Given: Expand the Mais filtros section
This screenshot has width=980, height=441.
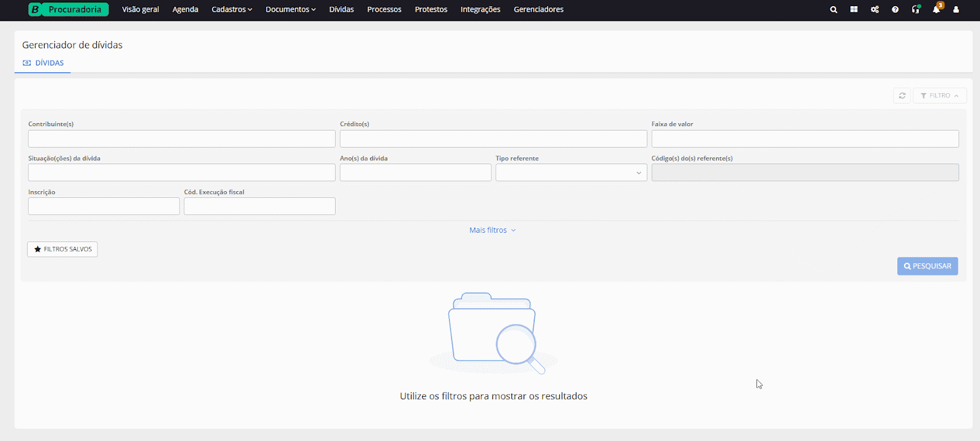Looking at the screenshot, I should (x=492, y=230).
